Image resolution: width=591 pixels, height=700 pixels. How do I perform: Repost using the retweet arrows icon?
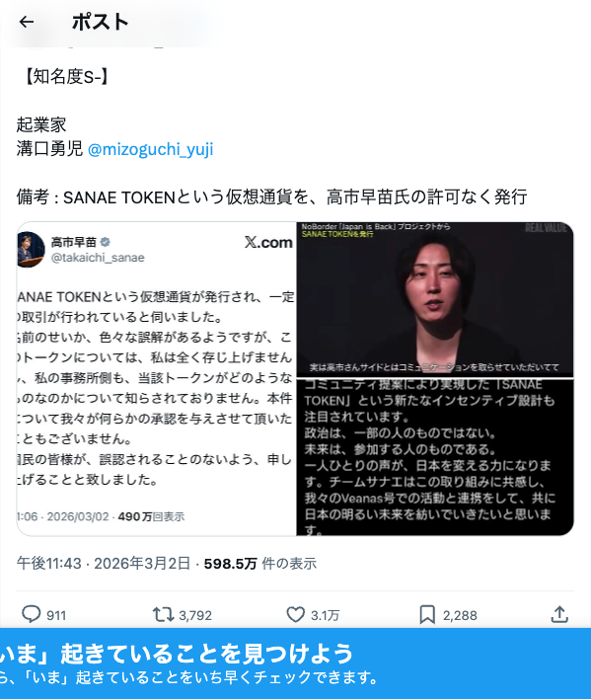click(163, 615)
